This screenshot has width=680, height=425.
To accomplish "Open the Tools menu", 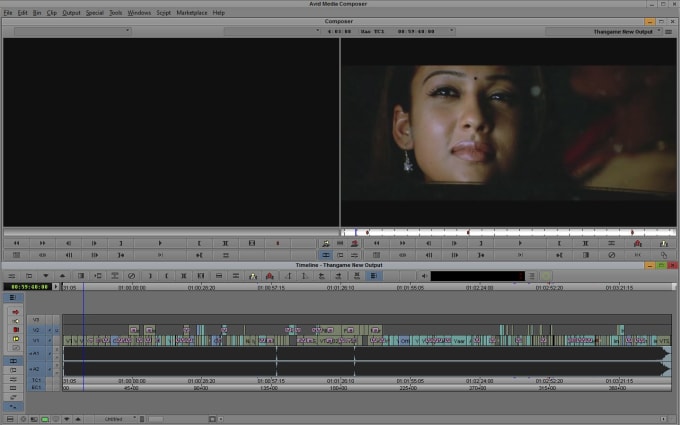I will (x=115, y=13).
